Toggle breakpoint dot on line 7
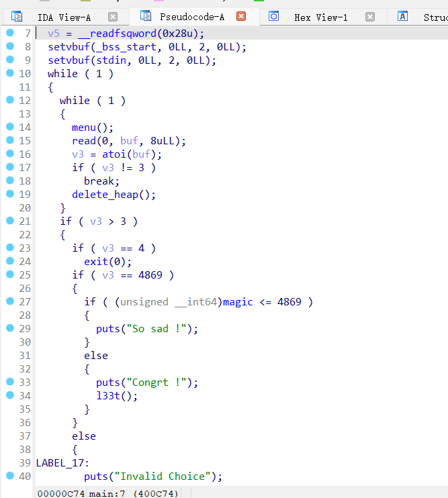Screen dimensions: 448x498 (x=10, y=32)
